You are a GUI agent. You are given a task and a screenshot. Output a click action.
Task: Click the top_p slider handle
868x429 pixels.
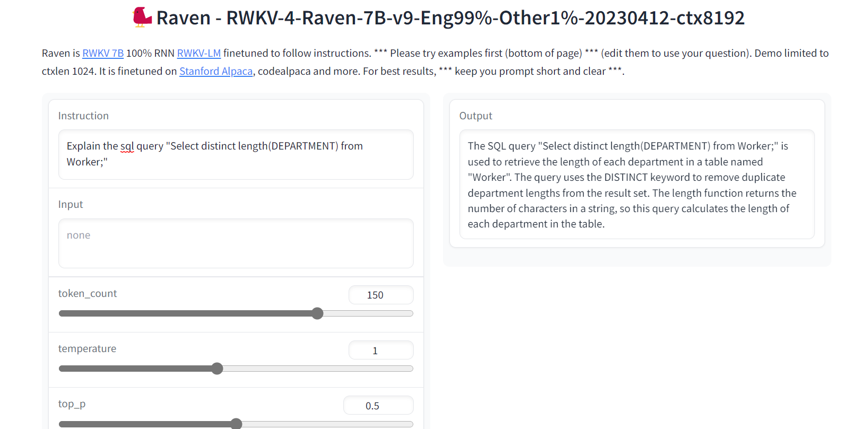tap(236, 424)
